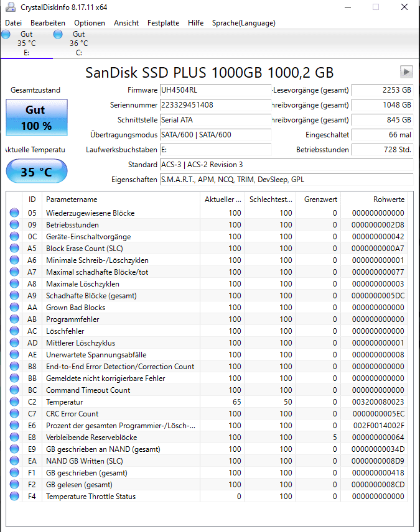Open the Sprache(Language) menu
420x532 pixels.
[244, 23]
